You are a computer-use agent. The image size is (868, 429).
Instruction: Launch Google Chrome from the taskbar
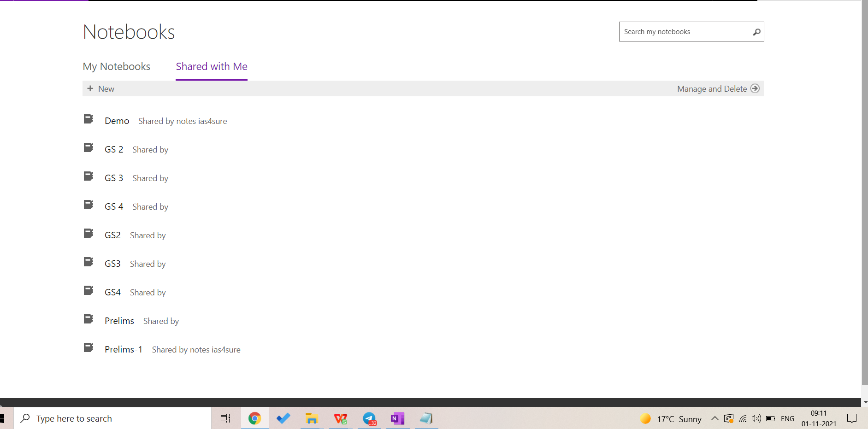[x=254, y=418]
